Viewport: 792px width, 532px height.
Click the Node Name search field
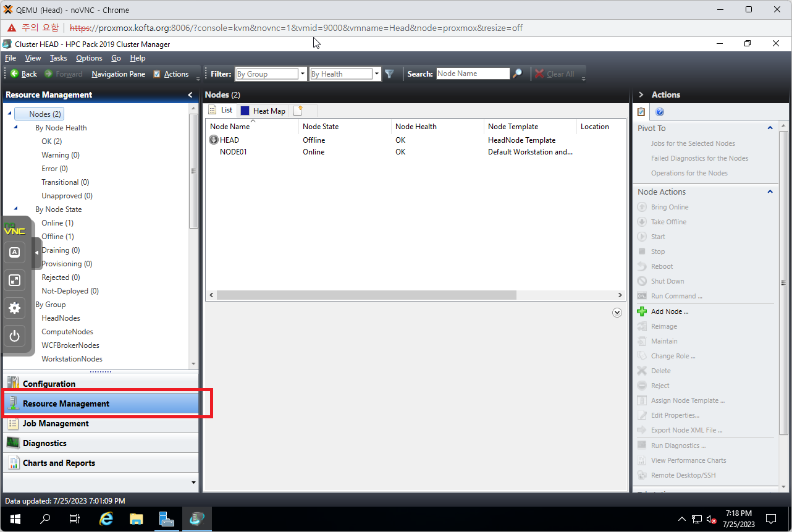(473, 74)
